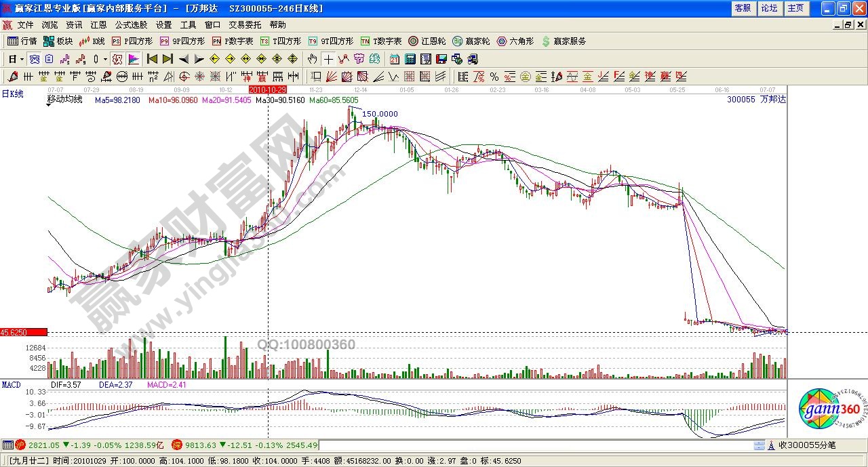The width and height of the screenshot is (868, 467).
Task: Jump to first bar with skip-back arrow
Action: (x=152, y=59)
